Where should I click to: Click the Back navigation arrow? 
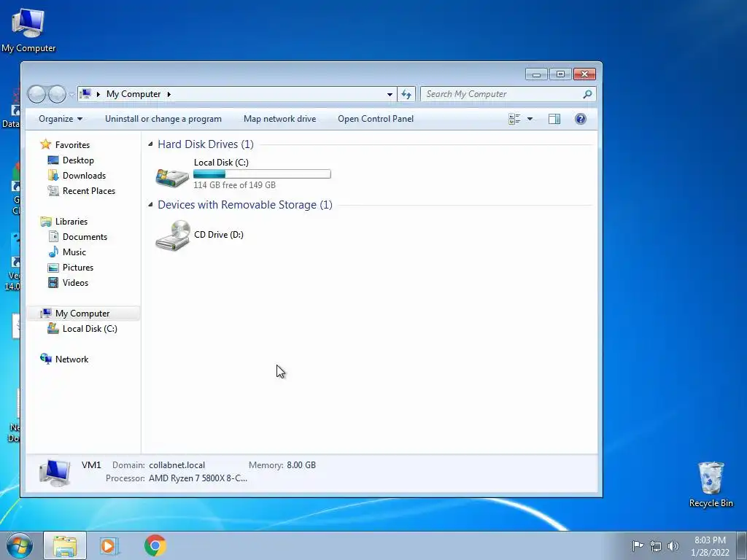[x=36, y=94]
